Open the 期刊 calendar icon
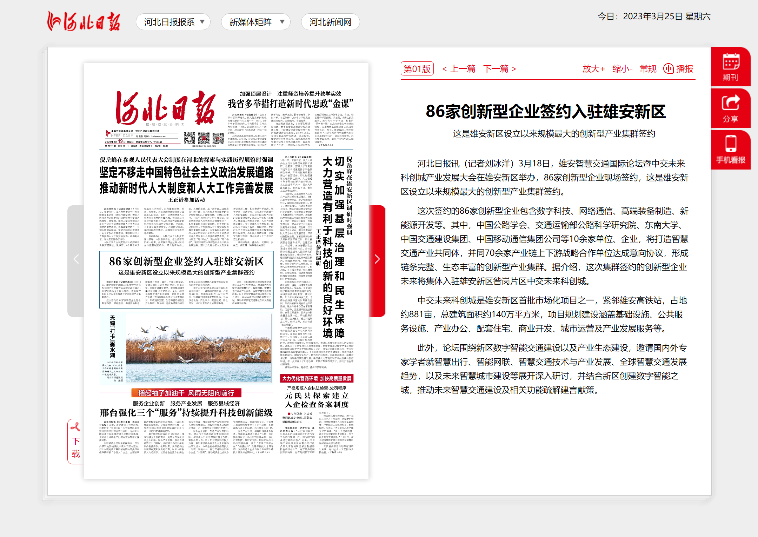This screenshot has width=758, height=537. pos(731,65)
